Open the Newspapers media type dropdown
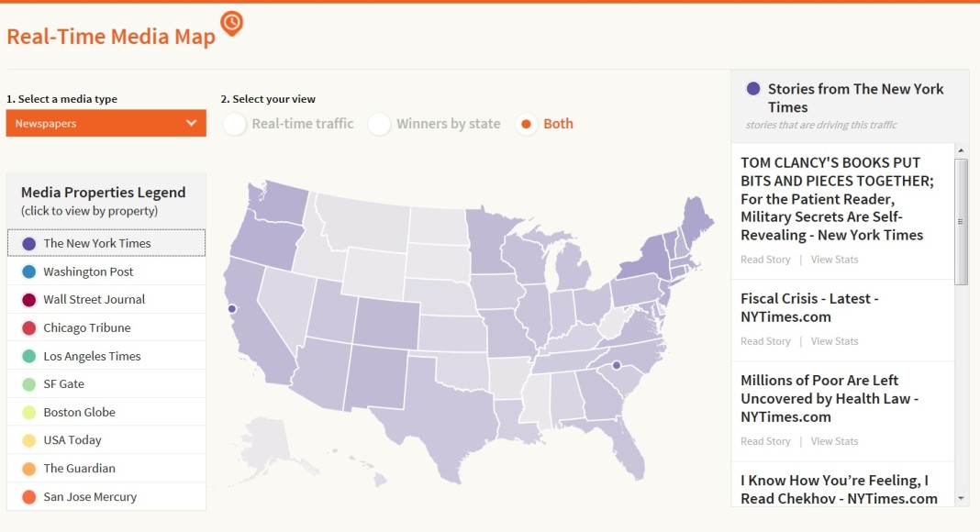The image size is (980, 532). point(106,123)
